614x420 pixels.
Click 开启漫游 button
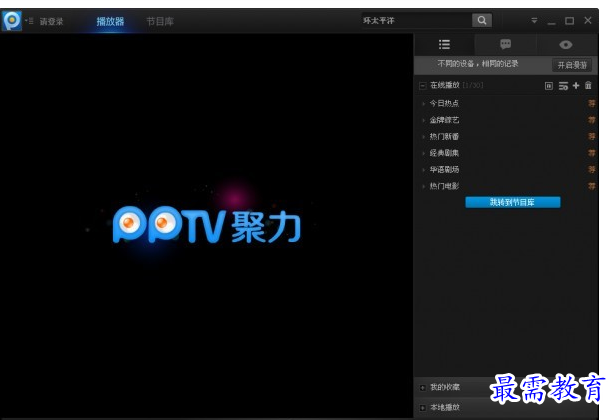coord(572,65)
